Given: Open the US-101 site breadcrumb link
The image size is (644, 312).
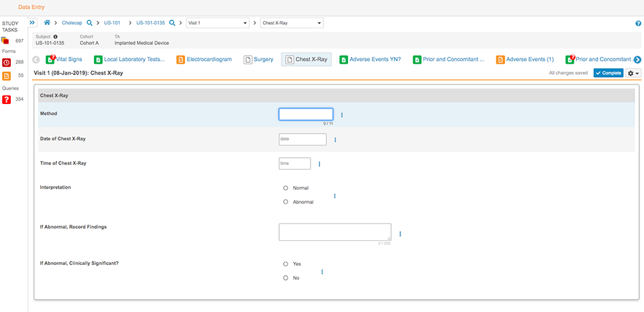Looking at the screenshot, I should 112,23.
